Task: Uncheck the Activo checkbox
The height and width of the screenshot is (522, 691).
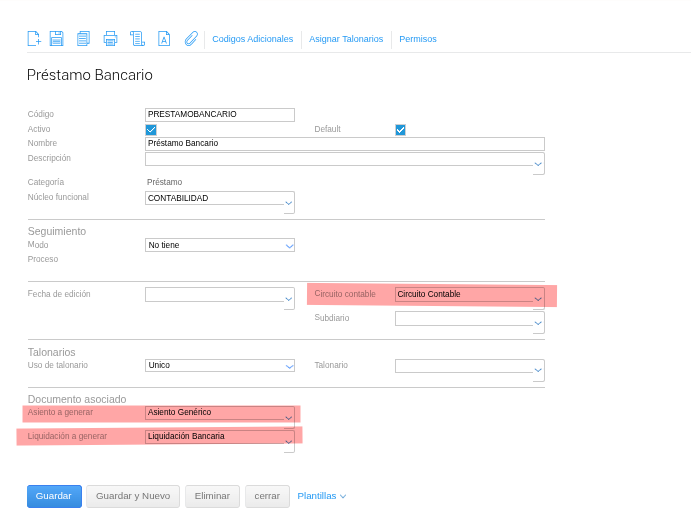Action: [151, 130]
